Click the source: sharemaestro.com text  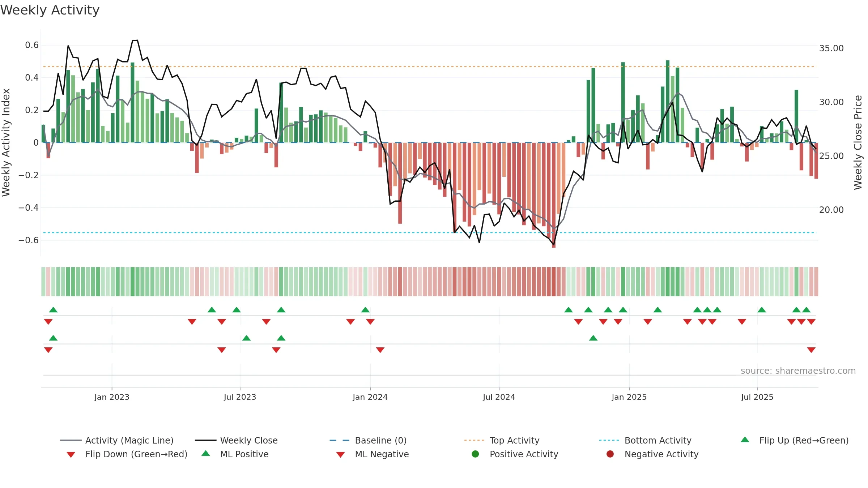click(798, 371)
